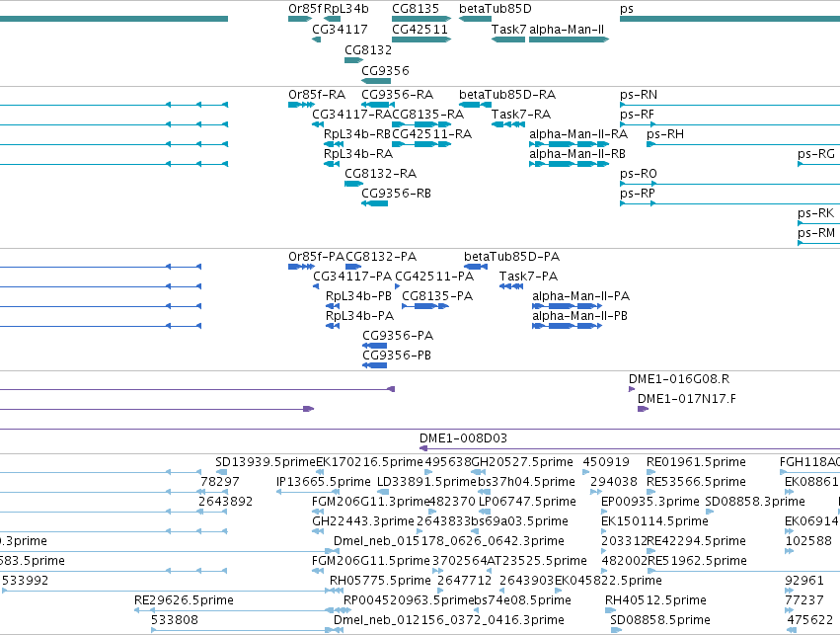Select the CG9356-PA protein label
This screenshot has height=635, width=840.
coord(398,336)
